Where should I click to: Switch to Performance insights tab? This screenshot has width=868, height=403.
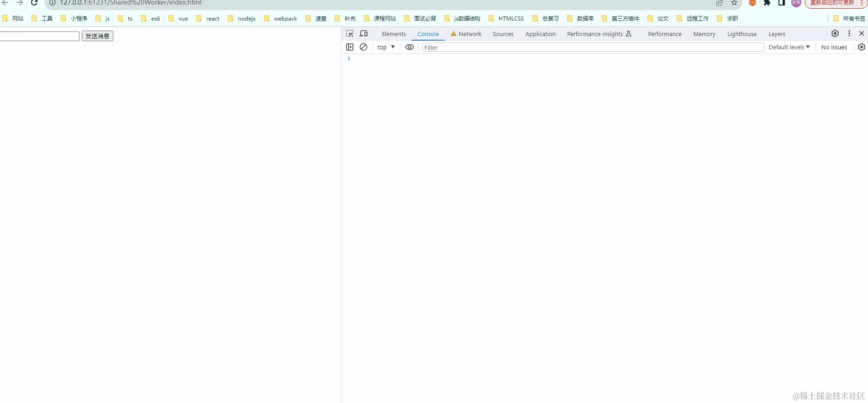[599, 34]
